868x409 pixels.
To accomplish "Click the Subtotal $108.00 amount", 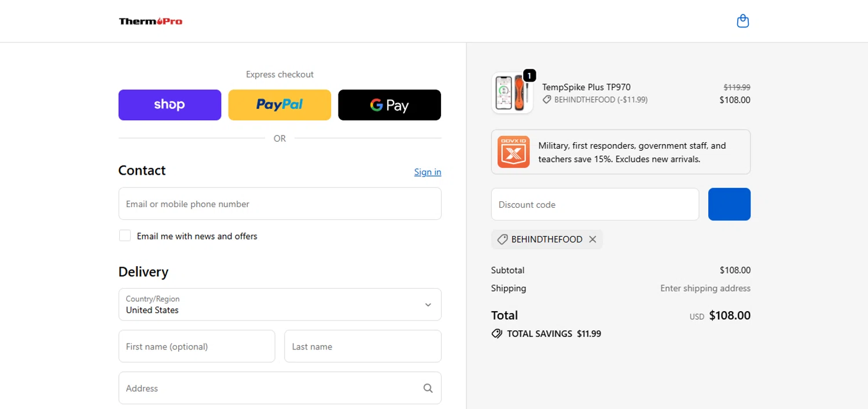I will pyautogui.click(x=735, y=270).
